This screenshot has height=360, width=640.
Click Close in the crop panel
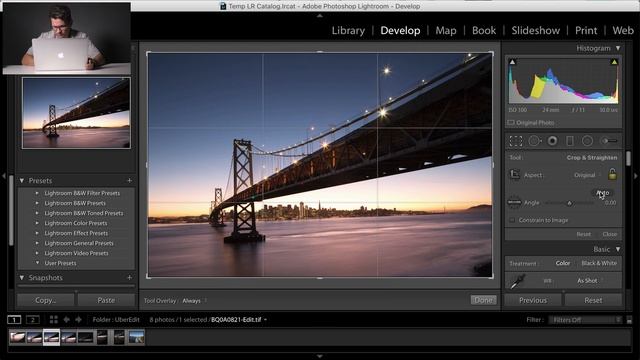tap(609, 234)
